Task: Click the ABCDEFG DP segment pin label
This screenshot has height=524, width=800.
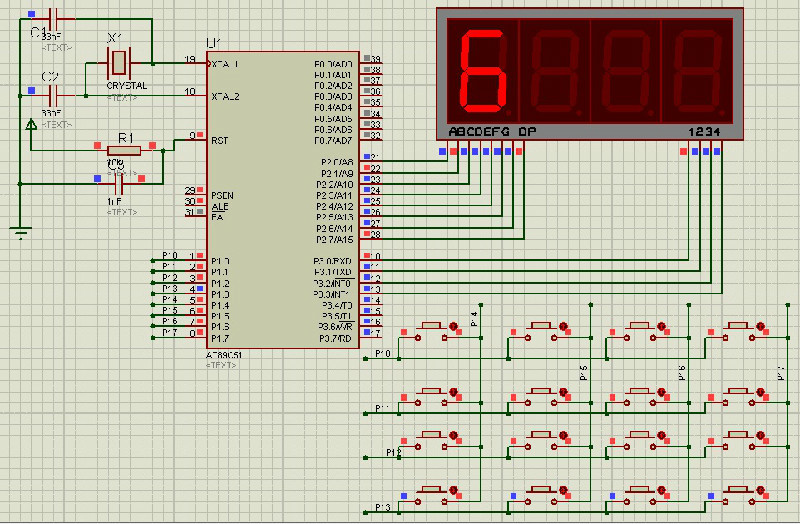Action: 491,132
